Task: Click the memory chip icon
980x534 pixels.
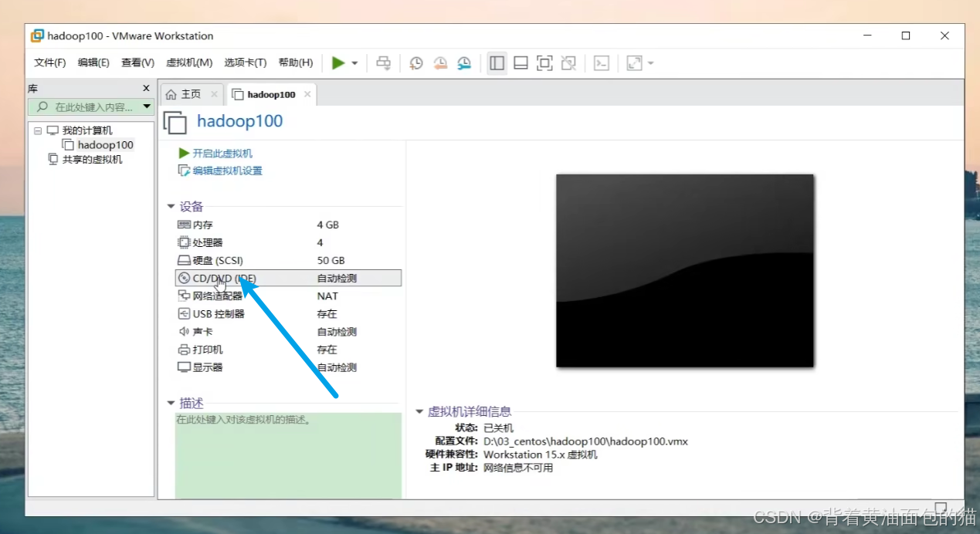Action: [x=184, y=225]
